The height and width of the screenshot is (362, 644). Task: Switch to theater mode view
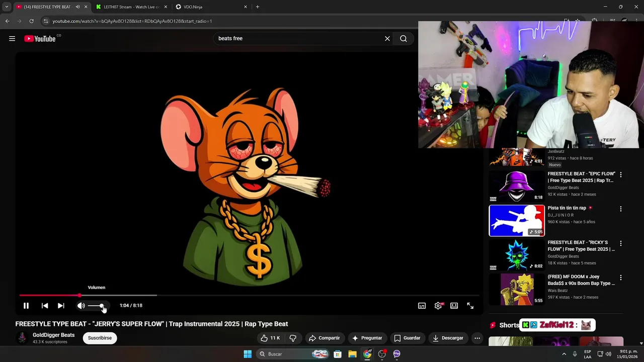click(454, 306)
